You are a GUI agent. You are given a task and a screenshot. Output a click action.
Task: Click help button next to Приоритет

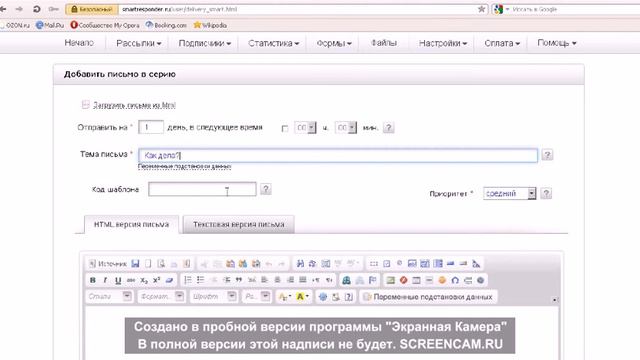pyautogui.click(x=546, y=193)
